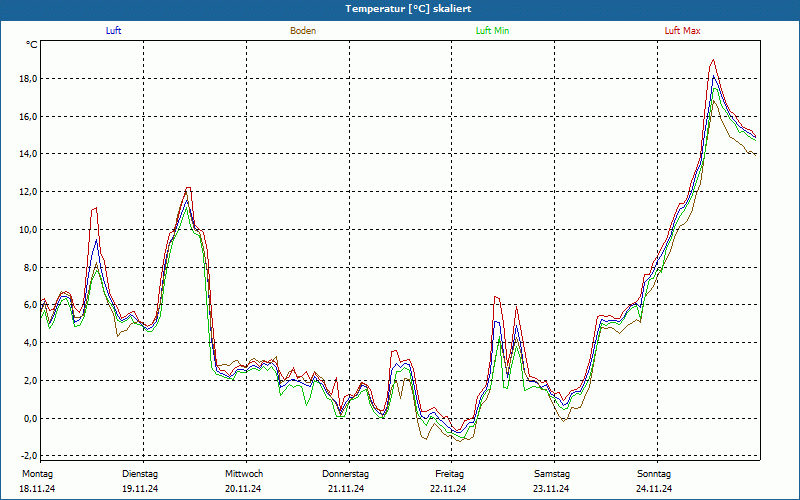The width and height of the screenshot is (800, 500).
Task: Click the '16,0' y-axis value
Action: click(x=28, y=116)
